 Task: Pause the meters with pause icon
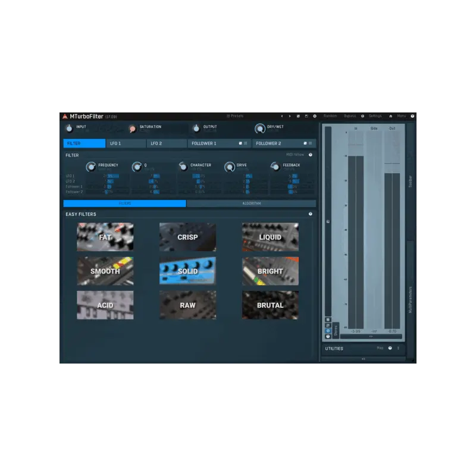328,320
